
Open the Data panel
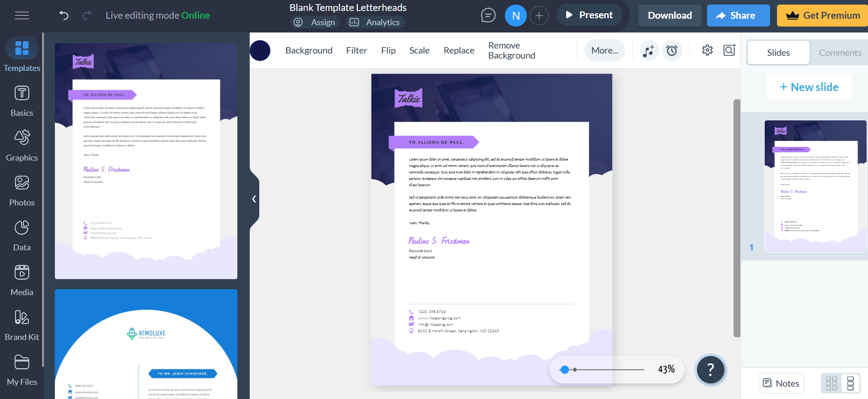tap(22, 235)
